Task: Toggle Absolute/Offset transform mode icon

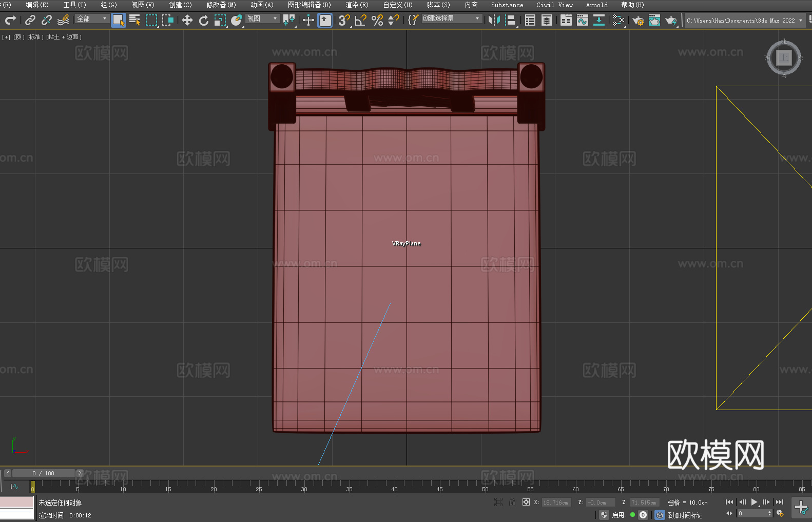Action: coord(526,502)
